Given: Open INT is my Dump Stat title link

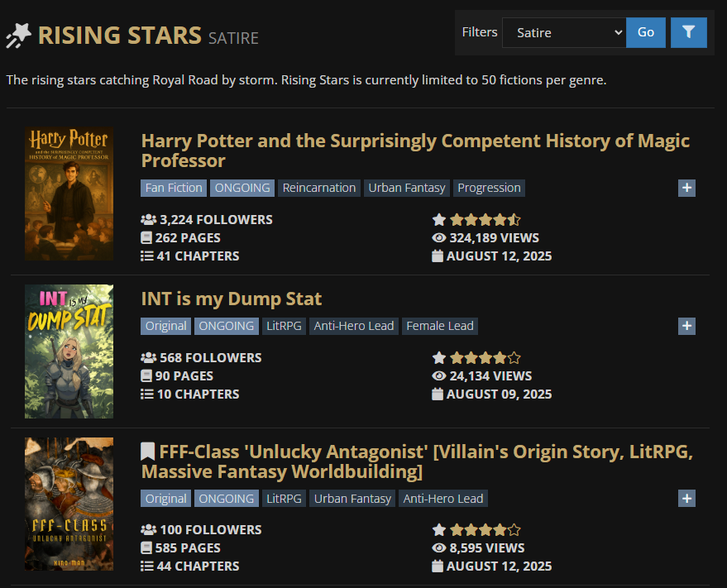Looking at the screenshot, I should (232, 299).
